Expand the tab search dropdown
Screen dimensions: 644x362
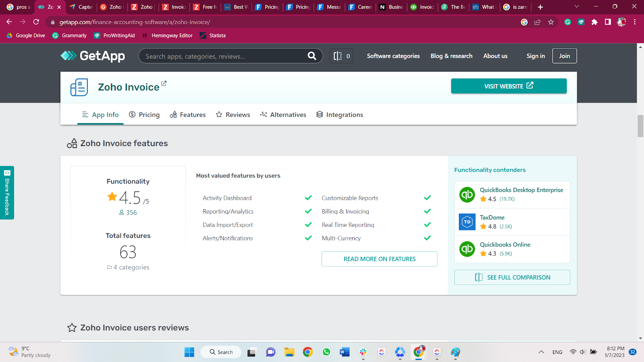576,6
